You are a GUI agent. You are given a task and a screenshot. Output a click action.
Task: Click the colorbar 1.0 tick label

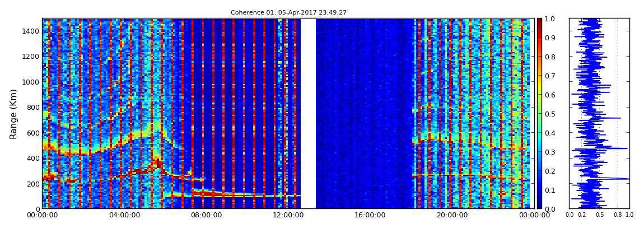click(549, 19)
